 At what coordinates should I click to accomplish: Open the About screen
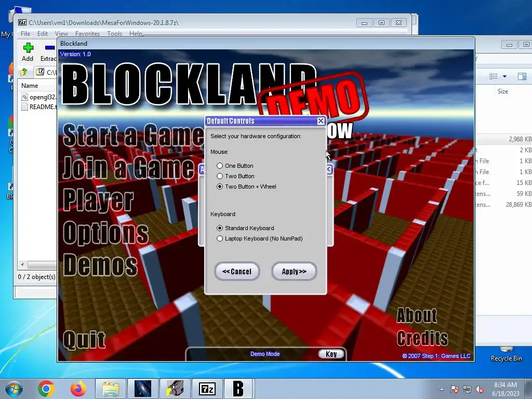coord(417,315)
